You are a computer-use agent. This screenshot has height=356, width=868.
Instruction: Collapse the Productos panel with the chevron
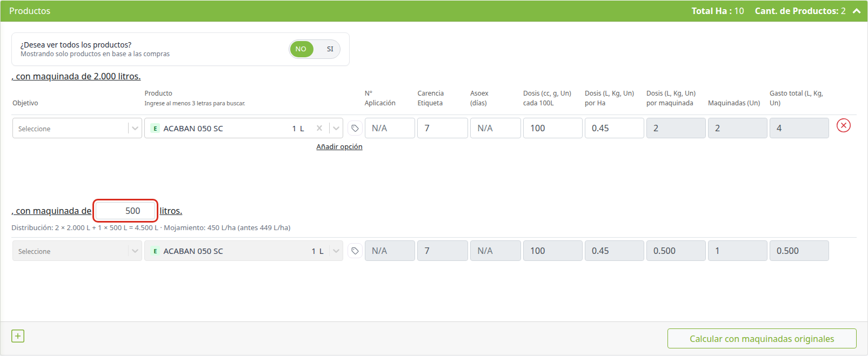[x=857, y=11]
